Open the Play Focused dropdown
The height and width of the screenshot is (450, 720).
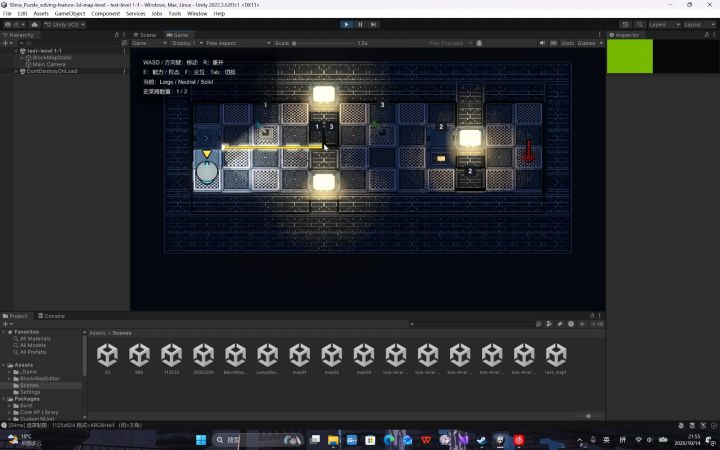[450, 43]
